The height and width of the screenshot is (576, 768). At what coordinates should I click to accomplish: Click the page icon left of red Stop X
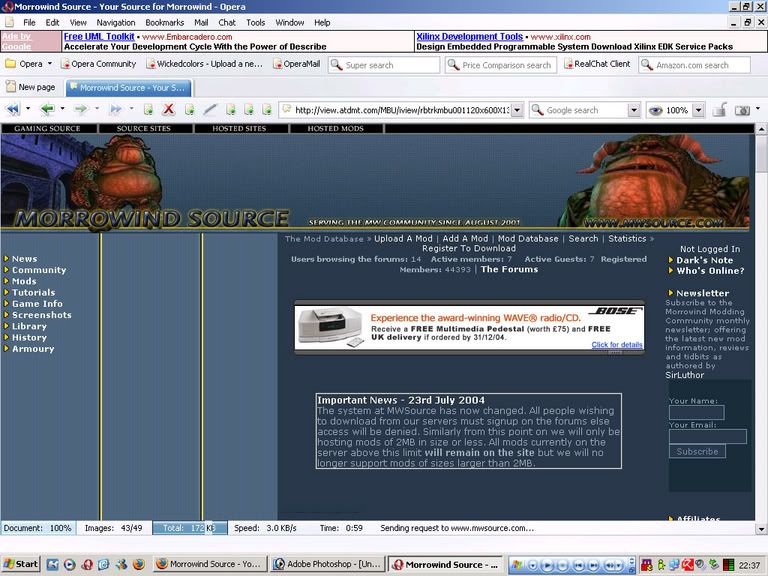(x=148, y=109)
